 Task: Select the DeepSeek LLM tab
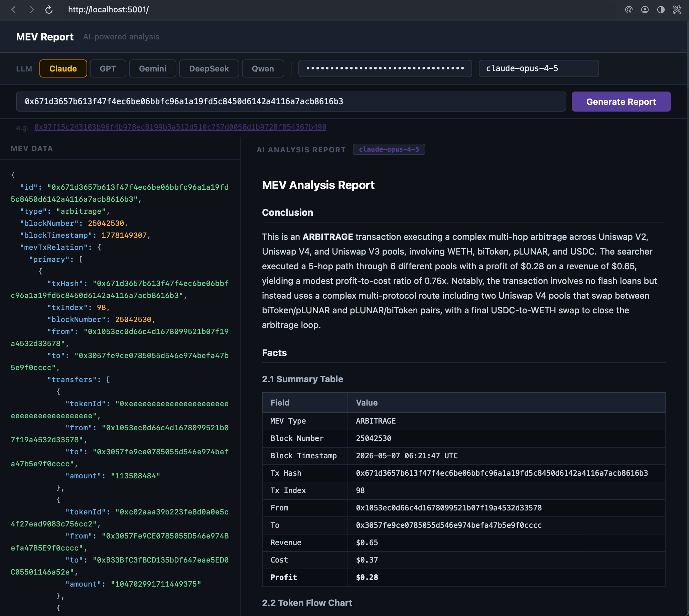[x=209, y=68]
